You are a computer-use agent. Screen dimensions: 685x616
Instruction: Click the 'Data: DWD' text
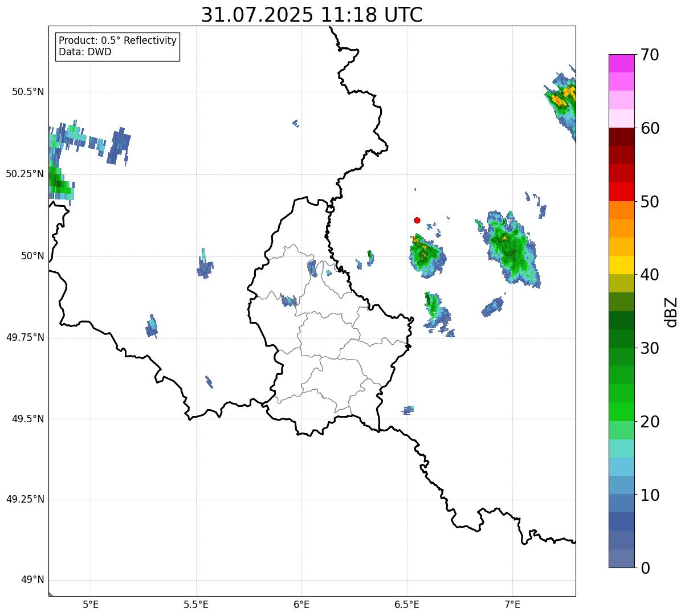click(x=85, y=52)
